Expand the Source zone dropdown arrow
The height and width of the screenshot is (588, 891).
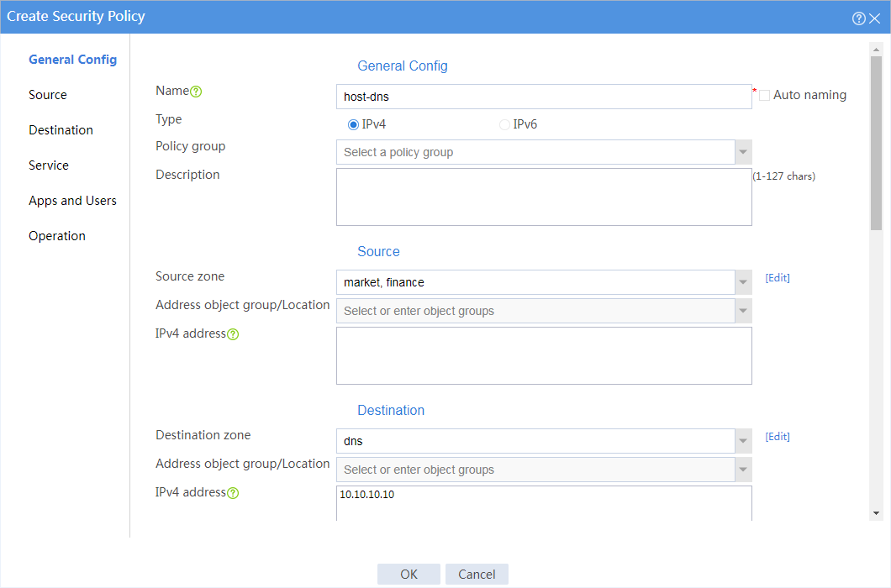click(743, 282)
